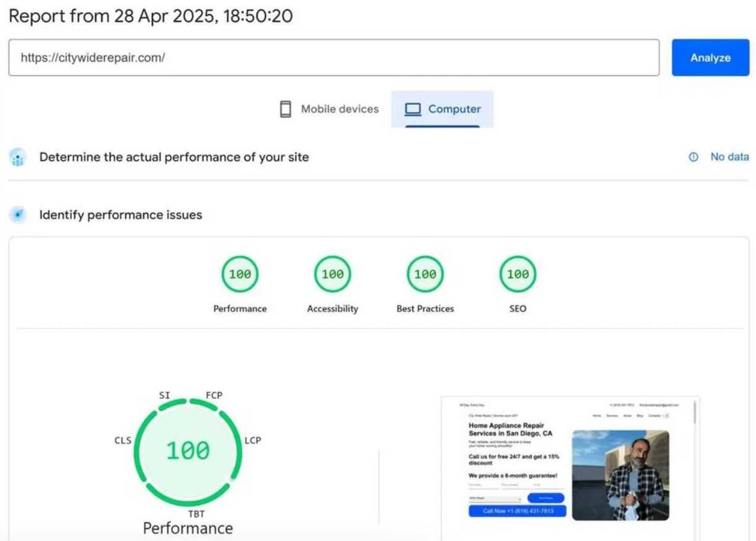Jump to the Performance score gauge
Screen dimensions: 756x541
[240, 274]
